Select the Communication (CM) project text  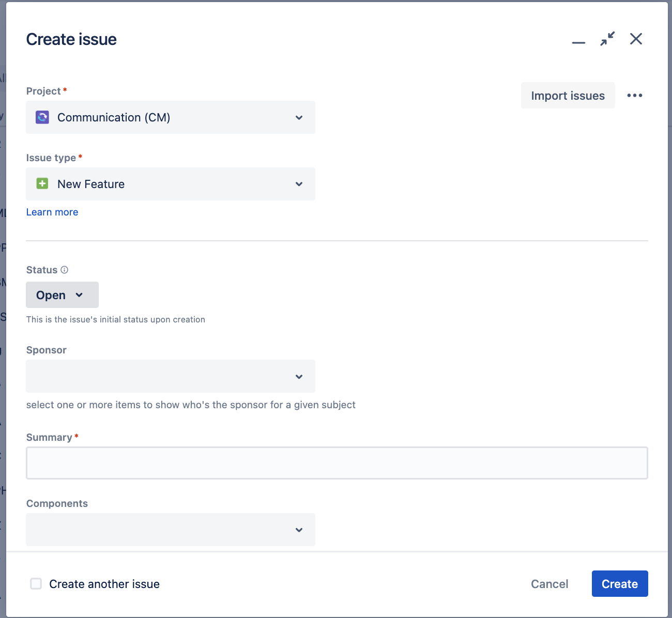[114, 117]
